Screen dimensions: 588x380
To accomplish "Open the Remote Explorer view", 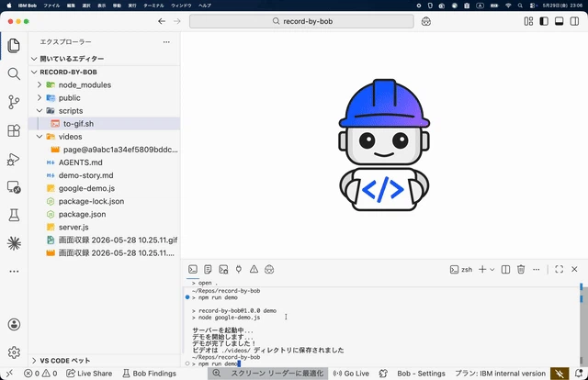I will [14, 187].
